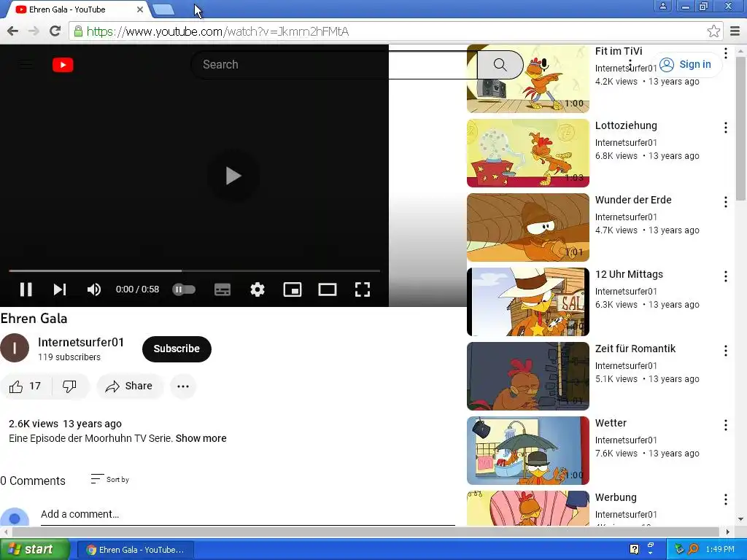Viewport: 747px width, 560px height.
Task: Pause the video with the pause button
Action: click(26, 289)
